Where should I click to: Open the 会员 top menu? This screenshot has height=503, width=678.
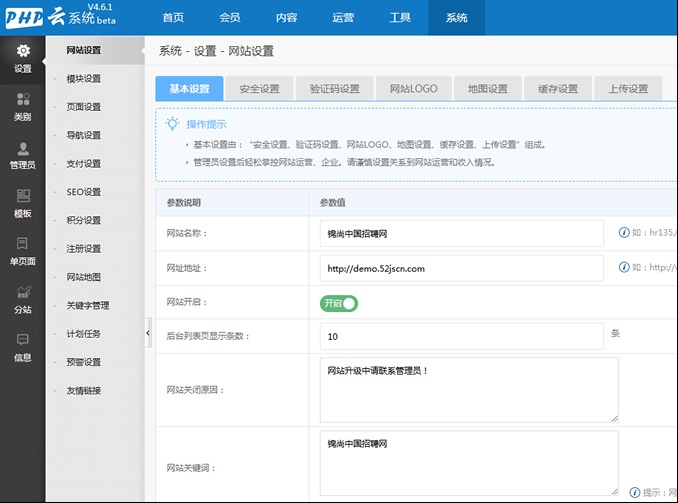coord(230,18)
